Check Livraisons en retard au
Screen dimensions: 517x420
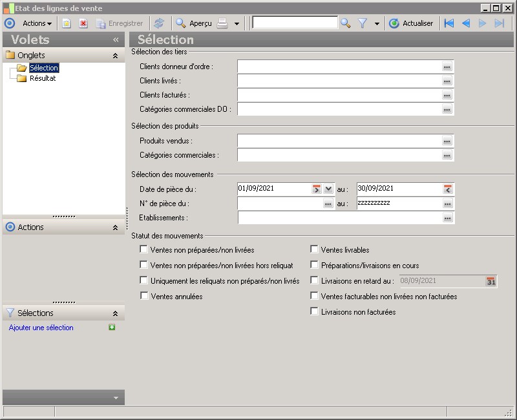click(314, 280)
